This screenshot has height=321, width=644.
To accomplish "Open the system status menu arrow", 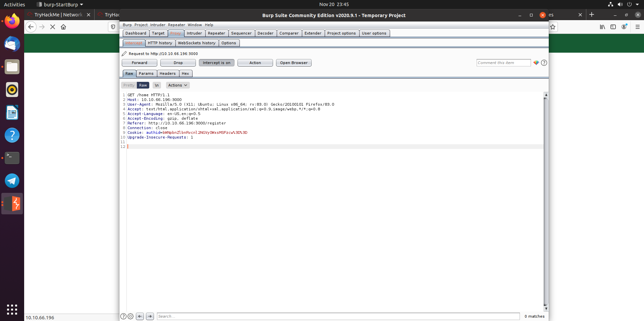I will pyautogui.click(x=637, y=4).
